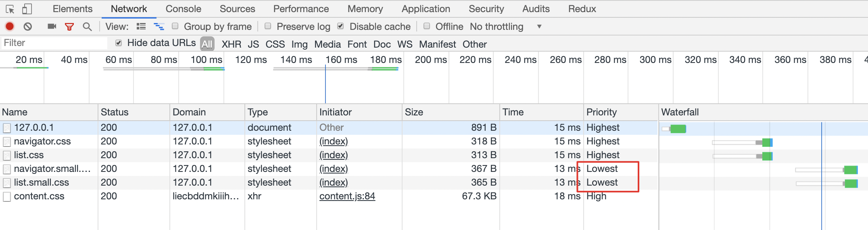The height and width of the screenshot is (230, 868).
Task: Select the All resource type filter
Action: coord(207,44)
